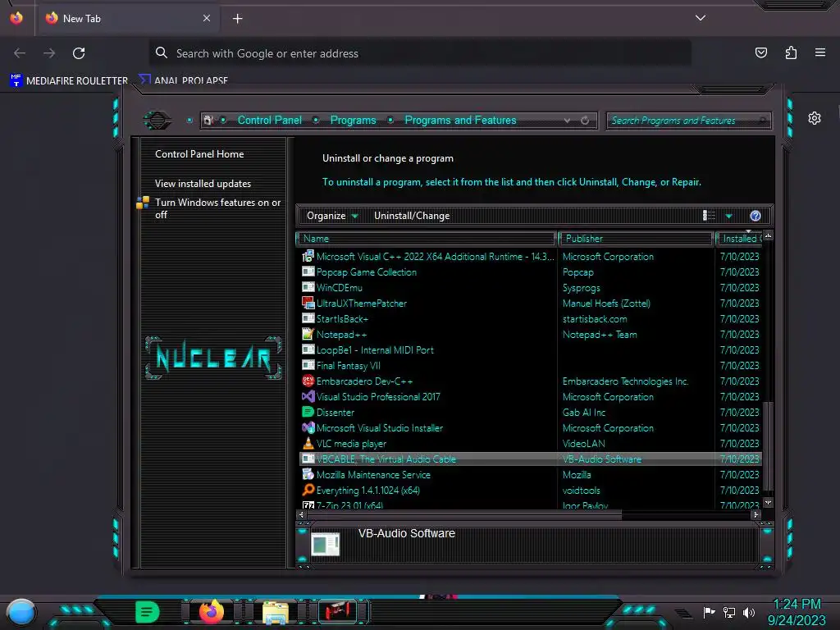Open the Pocket save icon

point(760,52)
